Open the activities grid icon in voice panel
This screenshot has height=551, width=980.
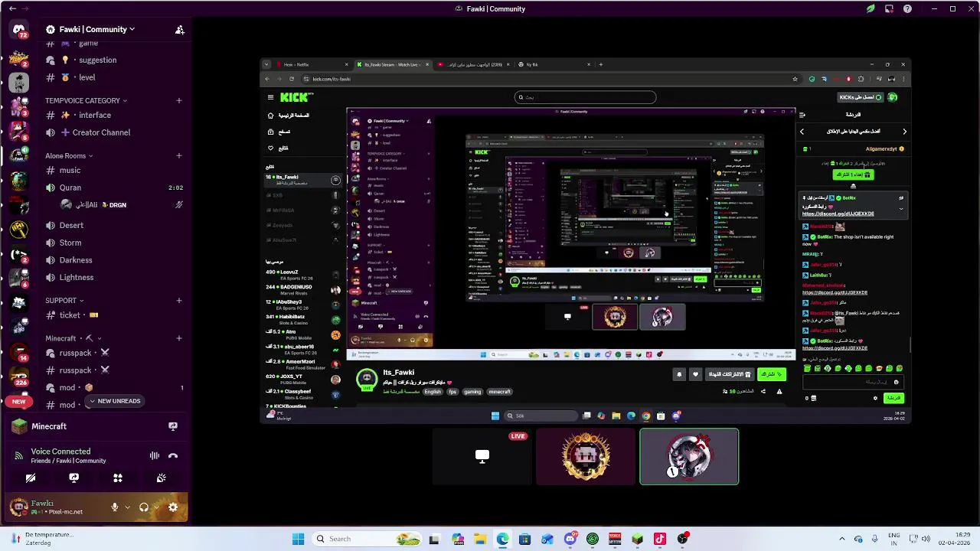pyautogui.click(x=118, y=478)
